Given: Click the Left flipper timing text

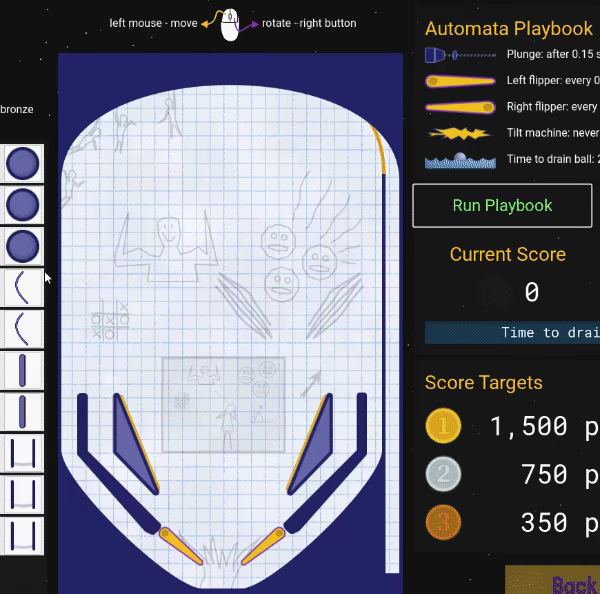Looking at the screenshot, I should pyautogui.click(x=553, y=80).
